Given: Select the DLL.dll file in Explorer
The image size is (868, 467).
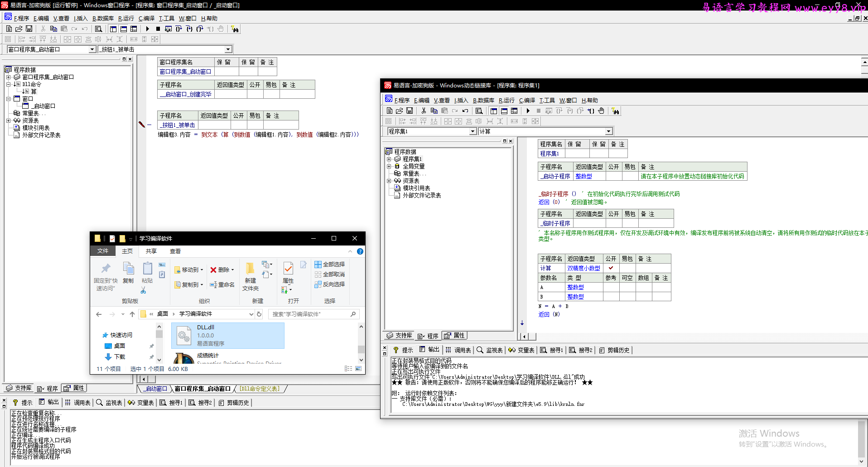Looking at the screenshot, I should tap(228, 336).
